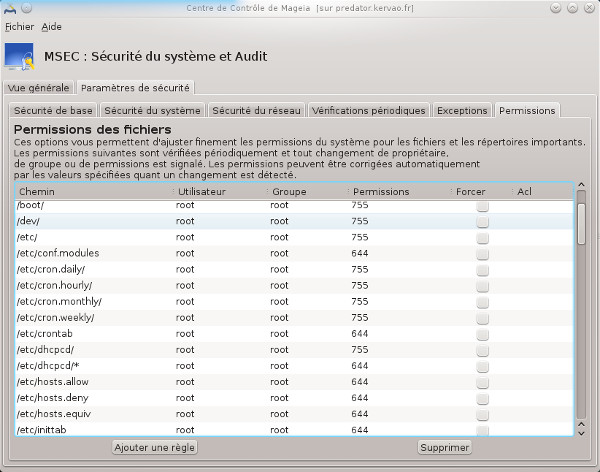
Task: Open the window menu icon in title bar
Action: 10,9
